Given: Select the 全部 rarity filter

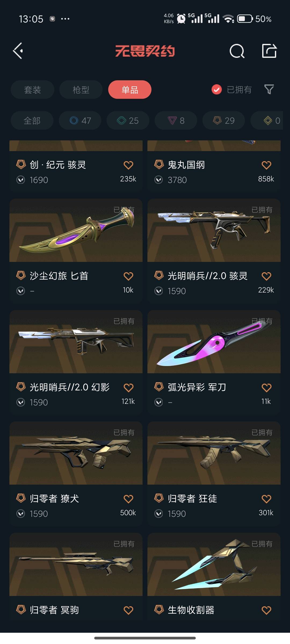Looking at the screenshot, I should [x=32, y=120].
